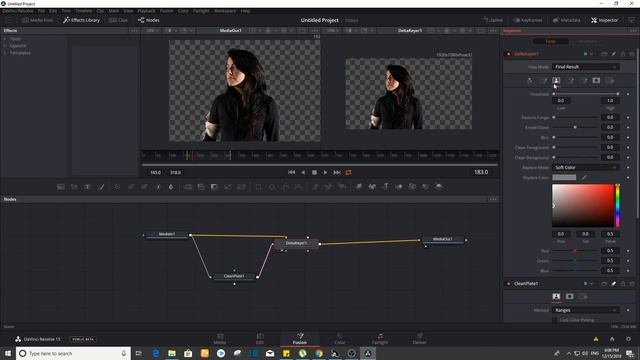Pin the CleanPlate1 controls in Inspector
640x360 pixels.
pyautogui.click(x=613, y=283)
